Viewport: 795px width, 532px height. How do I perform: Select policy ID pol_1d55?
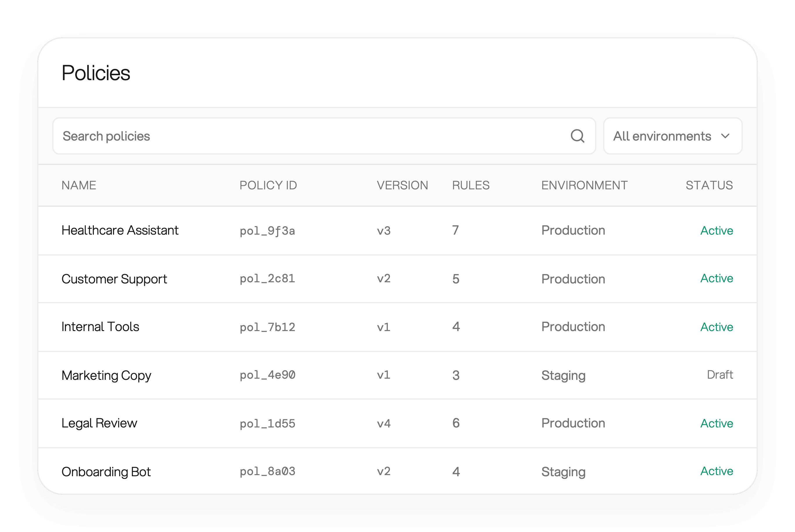(x=267, y=423)
